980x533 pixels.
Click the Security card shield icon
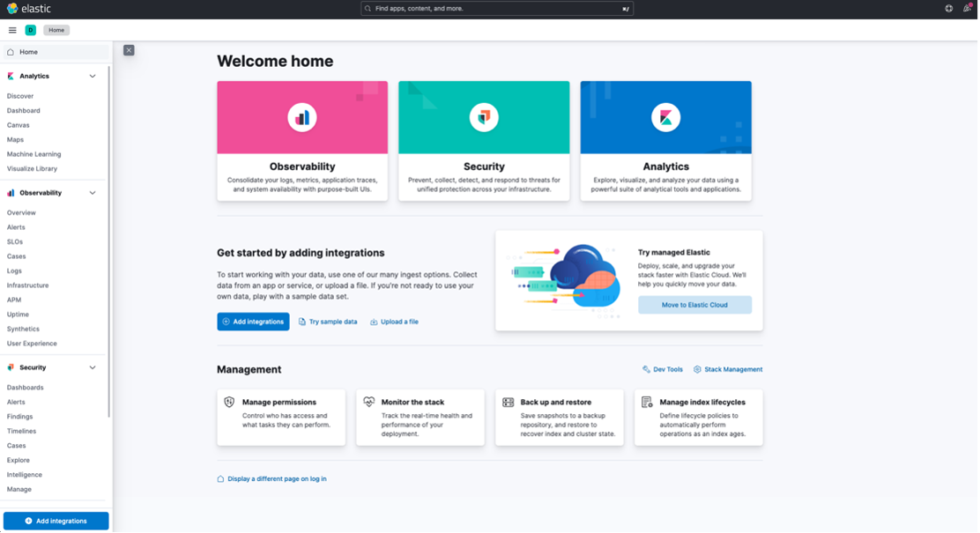coord(484,116)
